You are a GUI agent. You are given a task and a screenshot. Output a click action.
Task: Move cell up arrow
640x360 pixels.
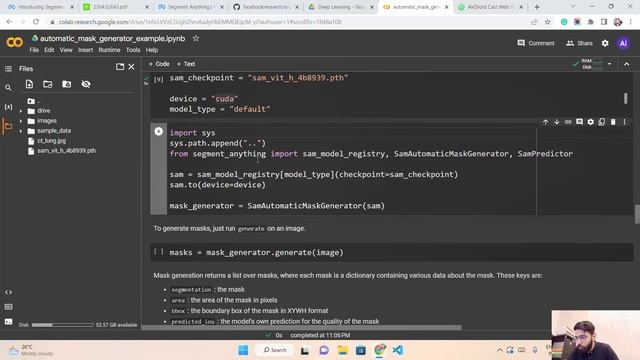(x=545, y=122)
